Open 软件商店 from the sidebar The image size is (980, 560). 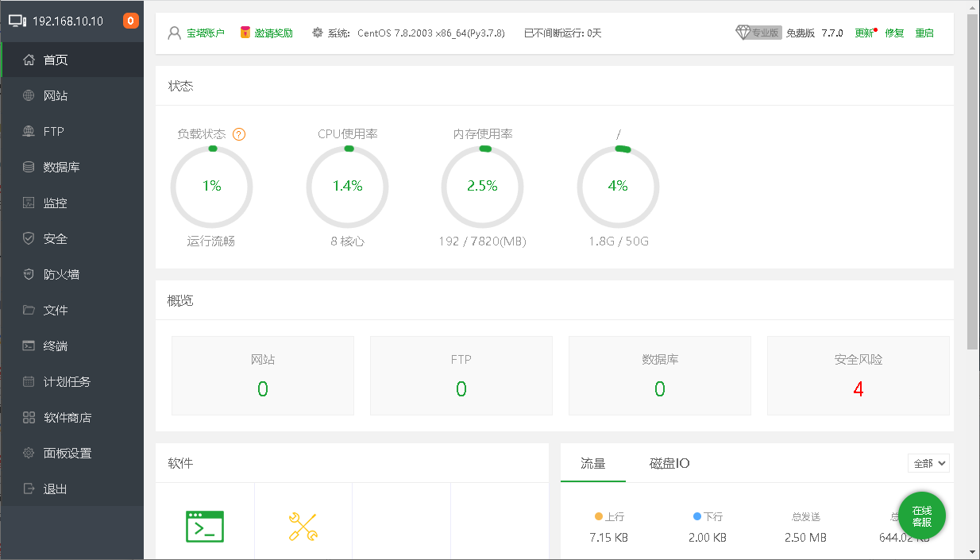tap(67, 418)
